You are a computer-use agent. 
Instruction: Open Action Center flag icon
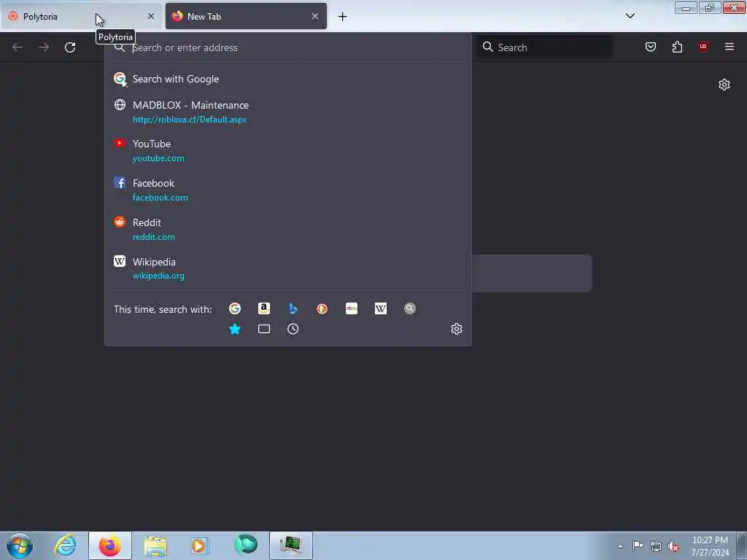click(638, 546)
